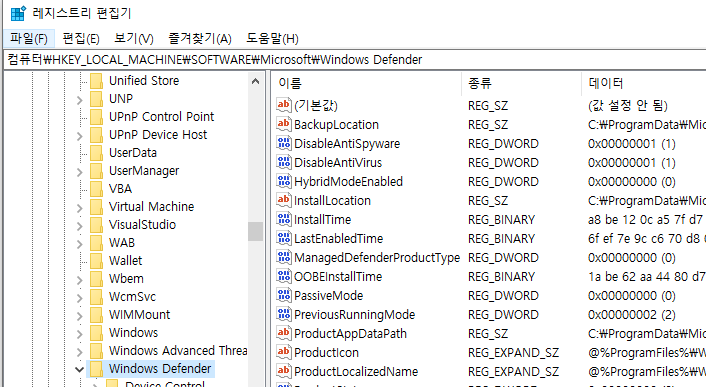This screenshot has width=706, height=387.
Task: Select the Windows Defender folder icon
Action: (96, 369)
